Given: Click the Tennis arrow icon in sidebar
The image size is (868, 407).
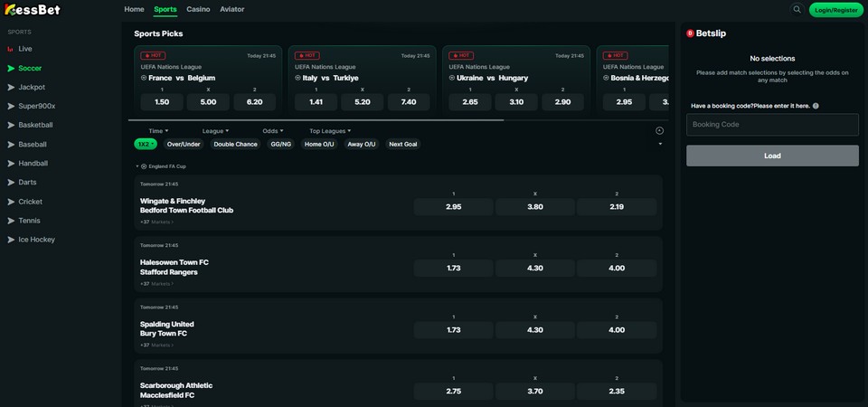Looking at the screenshot, I should pos(11,221).
